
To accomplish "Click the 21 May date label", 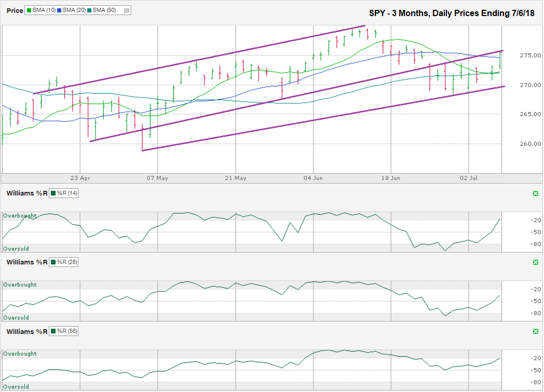I will tap(236, 178).
